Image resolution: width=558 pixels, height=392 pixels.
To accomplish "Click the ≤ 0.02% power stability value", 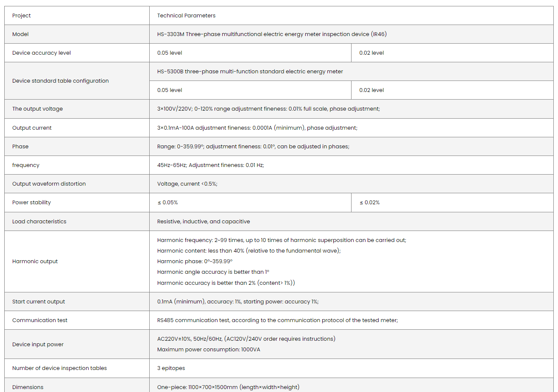I will [369, 203].
